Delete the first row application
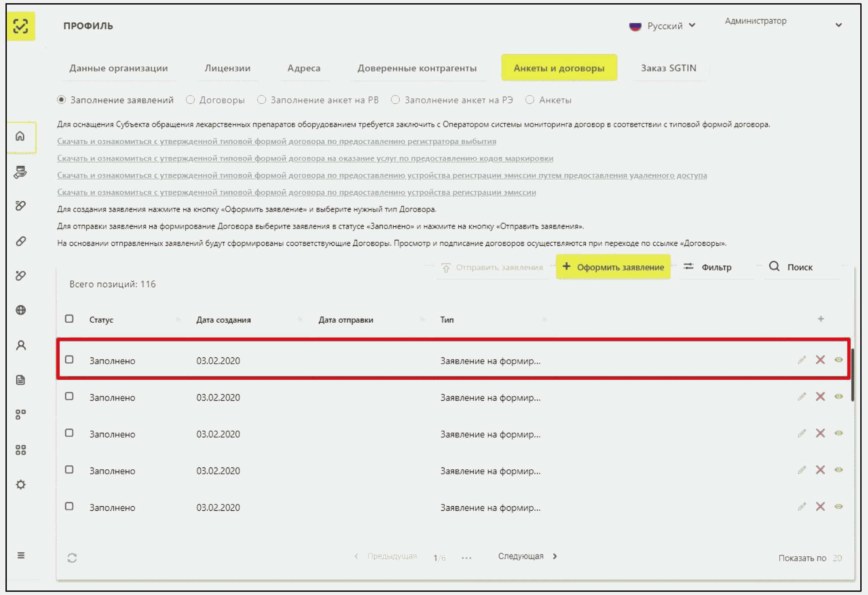 click(x=820, y=360)
